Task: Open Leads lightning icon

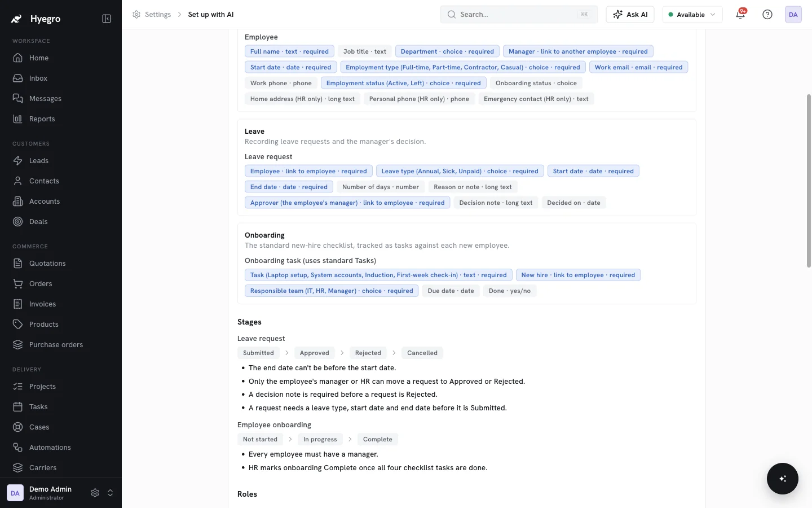Action: [18, 161]
